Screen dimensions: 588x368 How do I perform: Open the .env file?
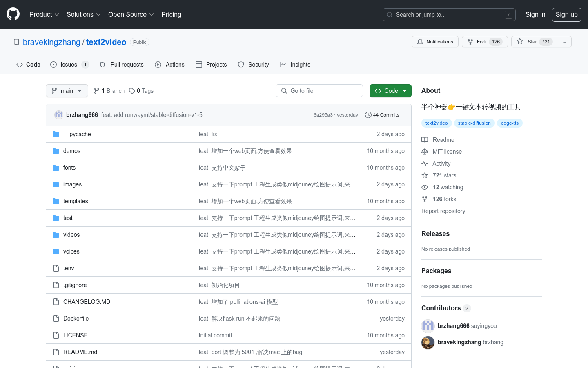[x=69, y=268]
